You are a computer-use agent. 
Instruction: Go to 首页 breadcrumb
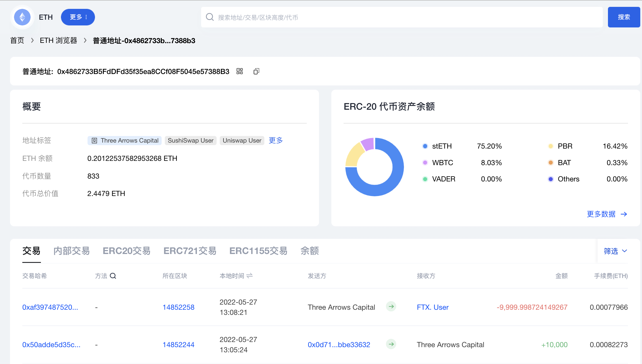click(x=17, y=41)
